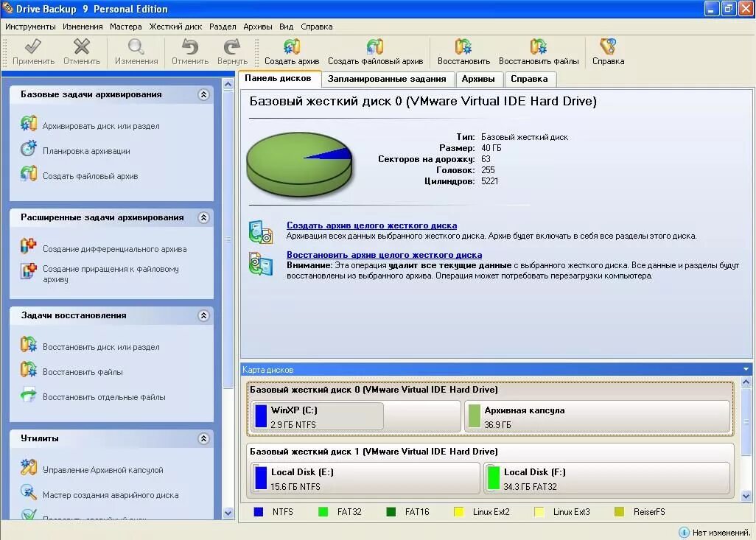Click the info icon in status bar
This screenshot has height=540, width=756.
click(x=684, y=533)
